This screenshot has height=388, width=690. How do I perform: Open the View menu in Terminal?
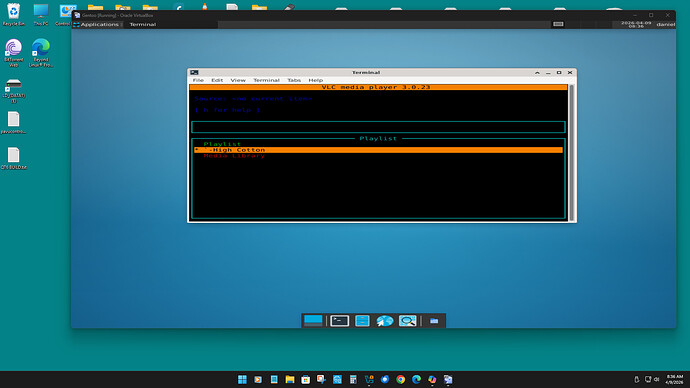[x=238, y=80]
